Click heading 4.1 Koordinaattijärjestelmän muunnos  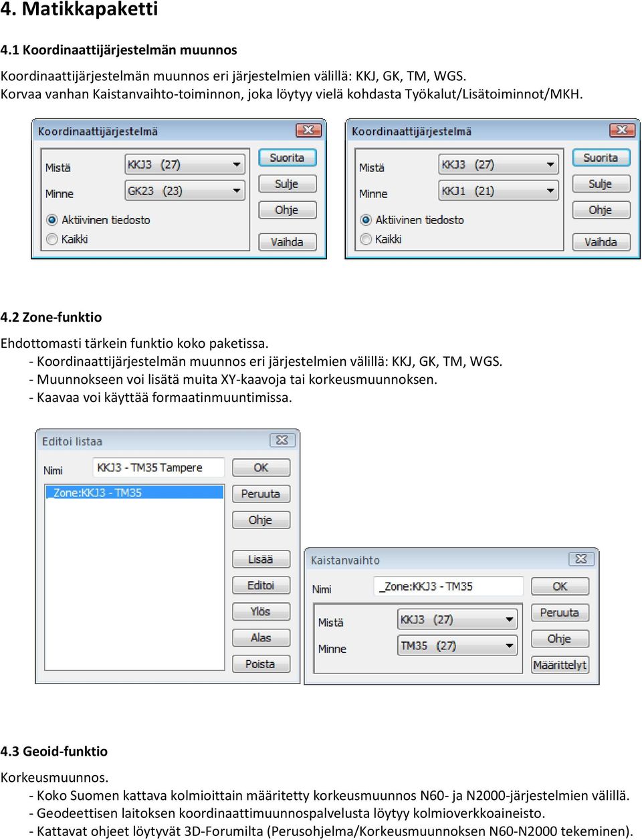pos(119,49)
